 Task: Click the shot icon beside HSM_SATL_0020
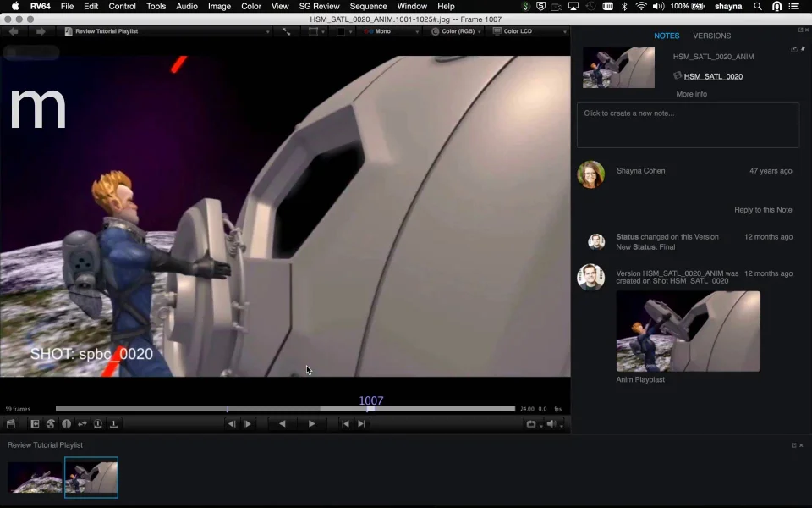click(x=678, y=75)
